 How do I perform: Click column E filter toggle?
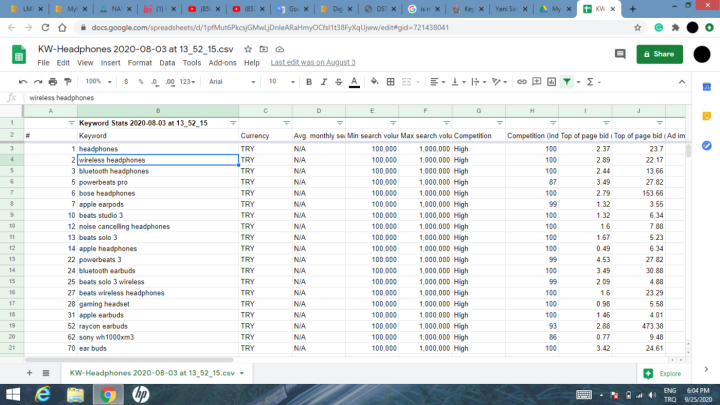click(x=393, y=123)
